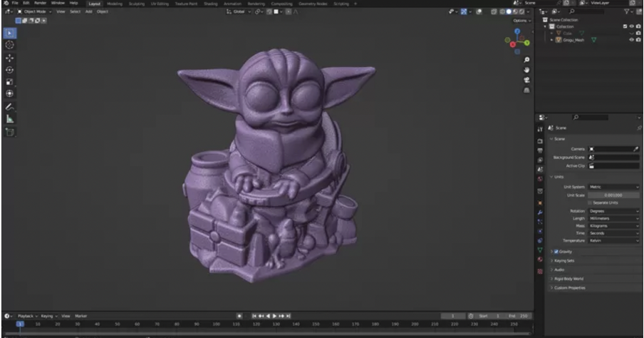The image size is (644, 338).
Task: Toggle viewport overlays button
Action: [479, 11]
